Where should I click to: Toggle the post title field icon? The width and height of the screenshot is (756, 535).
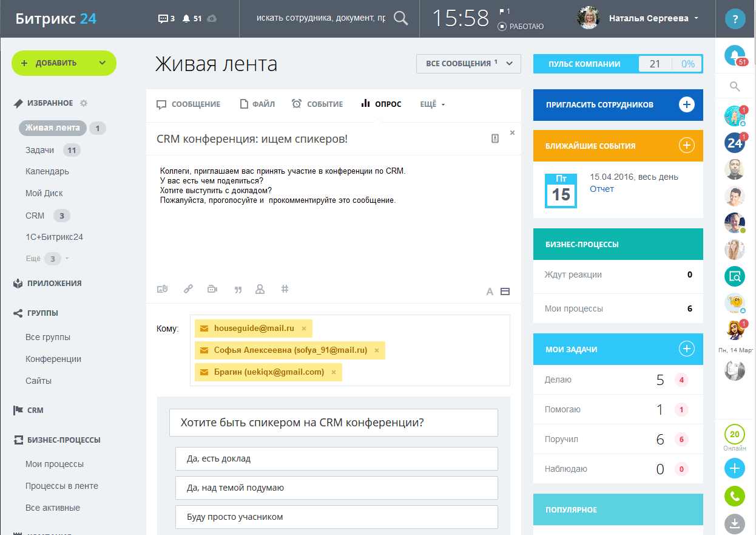coord(505,291)
